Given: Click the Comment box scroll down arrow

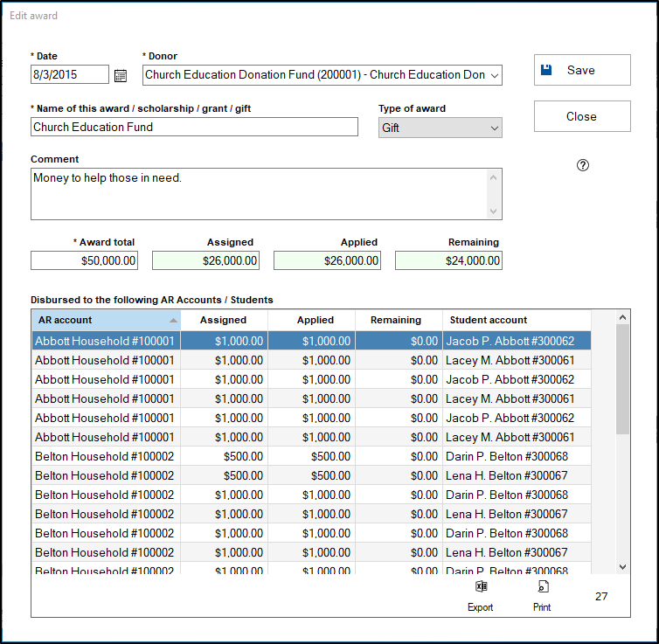Looking at the screenshot, I should coord(495,211).
